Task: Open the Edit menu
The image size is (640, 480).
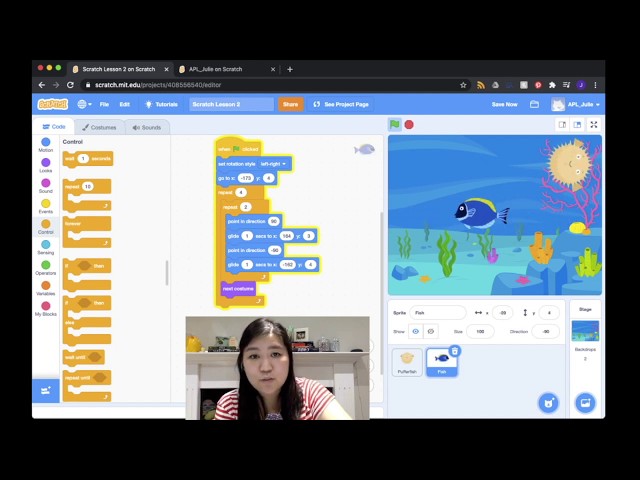Action: click(124, 104)
